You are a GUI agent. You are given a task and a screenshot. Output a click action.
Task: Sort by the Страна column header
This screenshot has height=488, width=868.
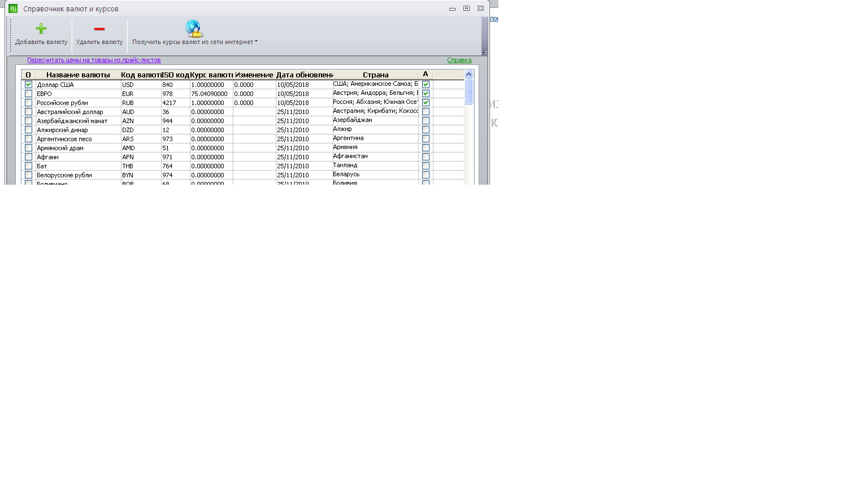[x=375, y=75]
